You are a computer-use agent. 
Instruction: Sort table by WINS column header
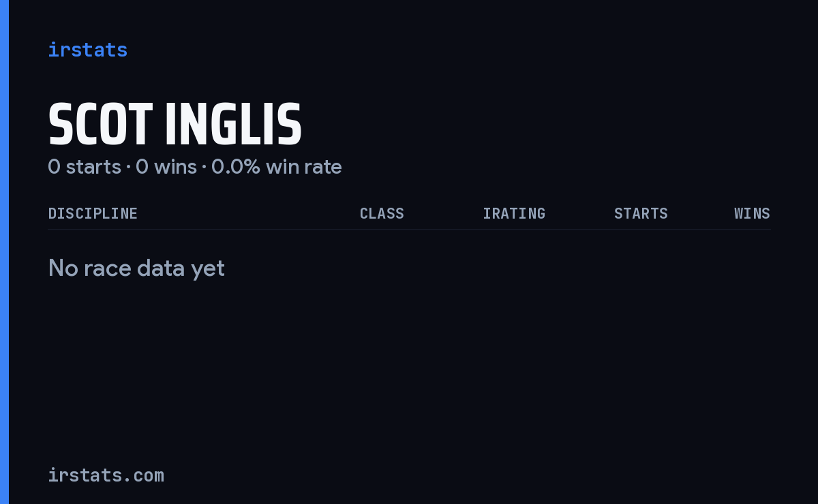pos(752,213)
